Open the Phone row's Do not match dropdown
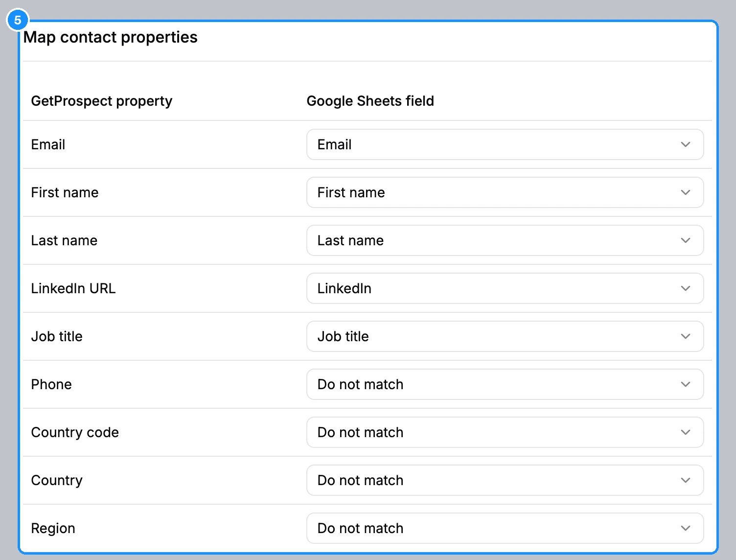 505,384
